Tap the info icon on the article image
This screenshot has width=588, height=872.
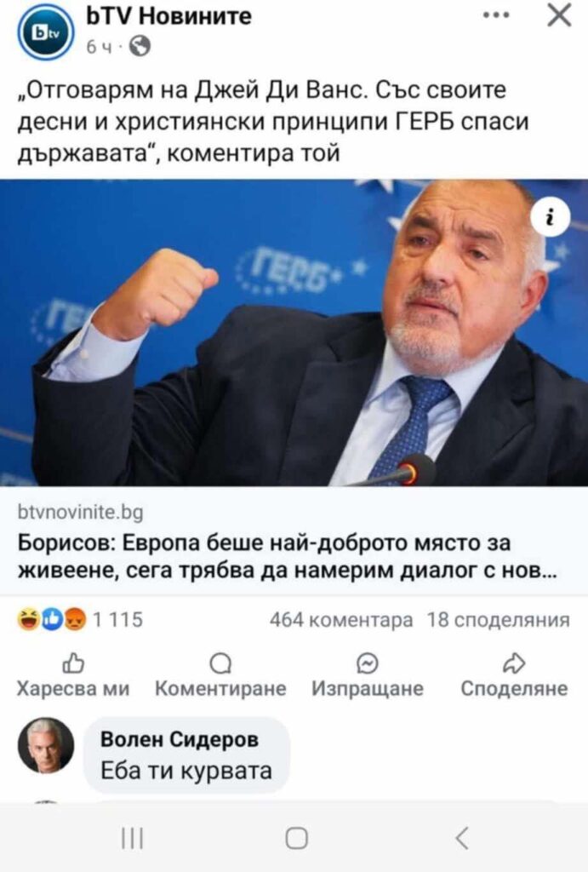(551, 217)
